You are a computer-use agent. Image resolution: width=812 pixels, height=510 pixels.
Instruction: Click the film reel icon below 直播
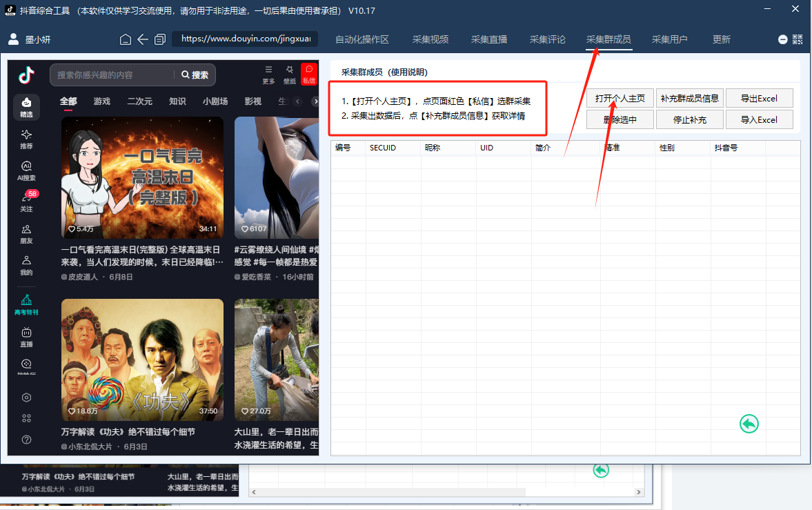[x=26, y=365]
